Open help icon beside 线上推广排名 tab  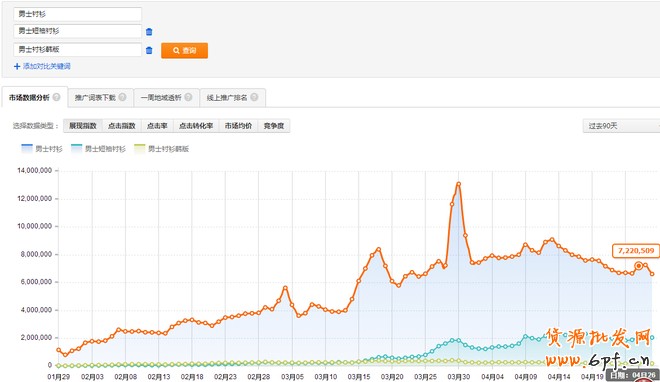tap(254, 97)
